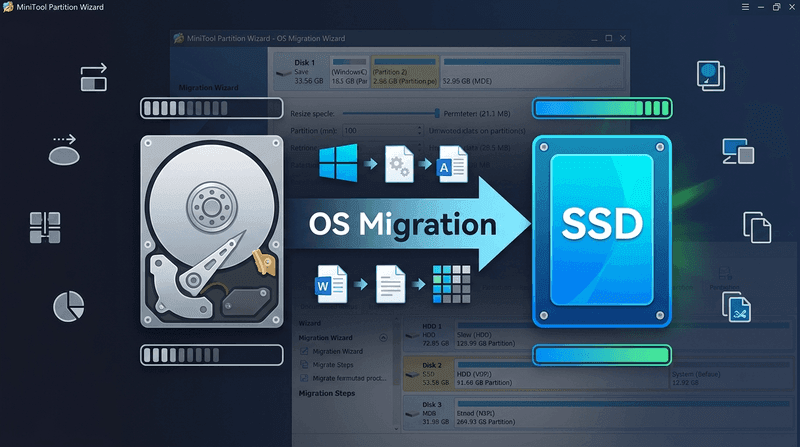Open the pie chart space analyzer icon
The width and height of the screenshot is (800, 447).
point(68,307)
